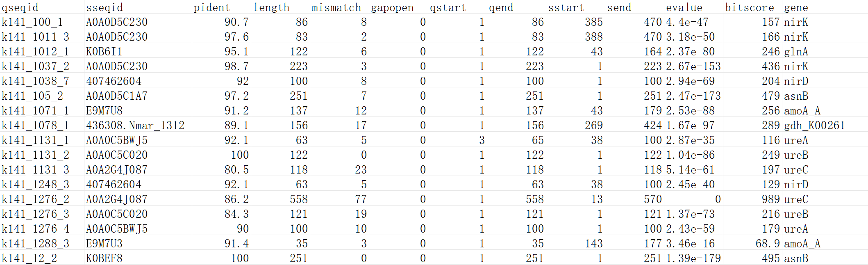This screenshot has height=265, width=868.
Task: Select the evalue header cell
Action: click(x=693, y=7)
